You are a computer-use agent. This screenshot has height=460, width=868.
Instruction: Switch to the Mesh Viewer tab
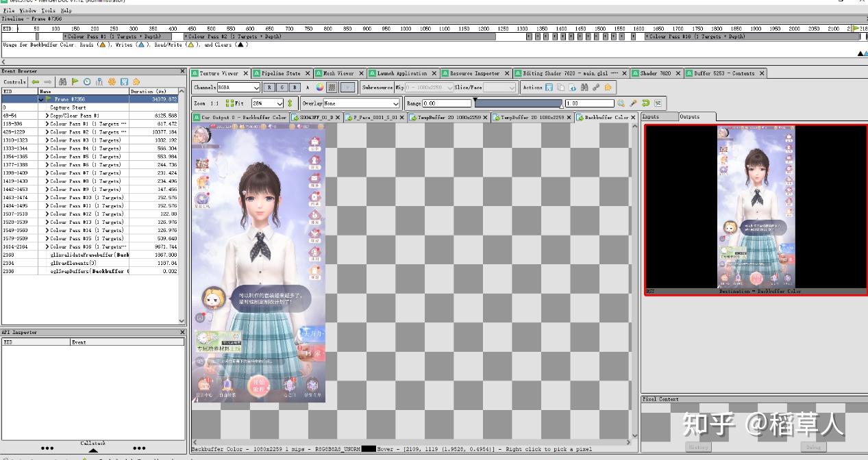pyautogui.click(x=338, y=73)
